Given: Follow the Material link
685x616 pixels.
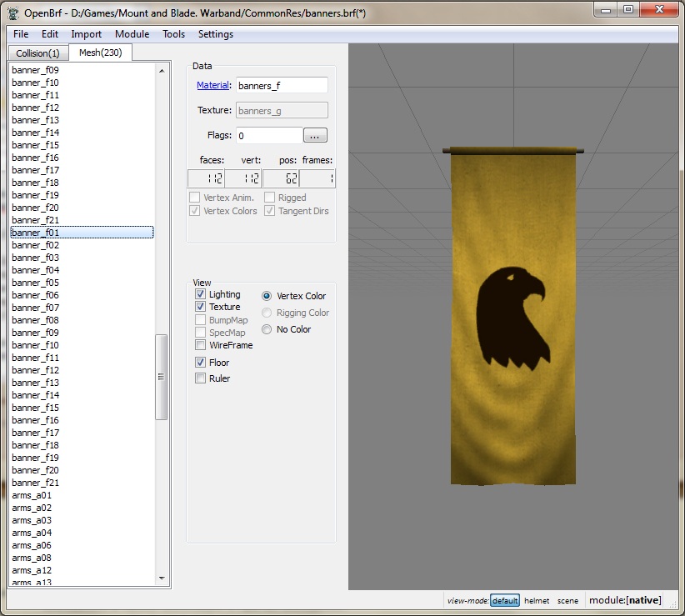Looking at the screenshot, I should tap(212, 85).
